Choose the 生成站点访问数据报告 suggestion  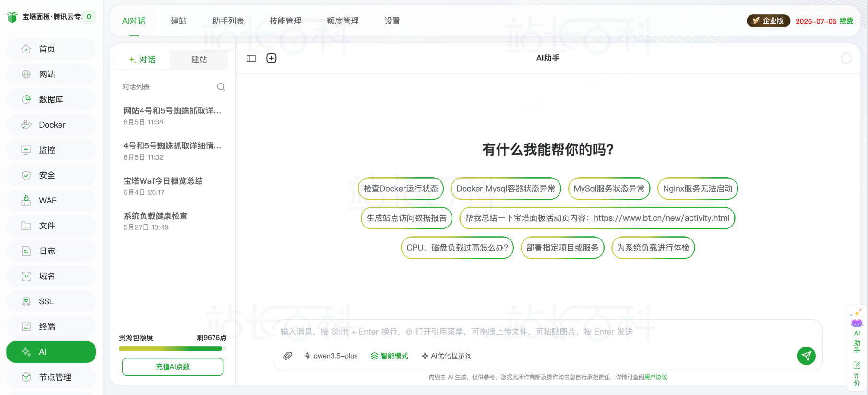point(406,218)
